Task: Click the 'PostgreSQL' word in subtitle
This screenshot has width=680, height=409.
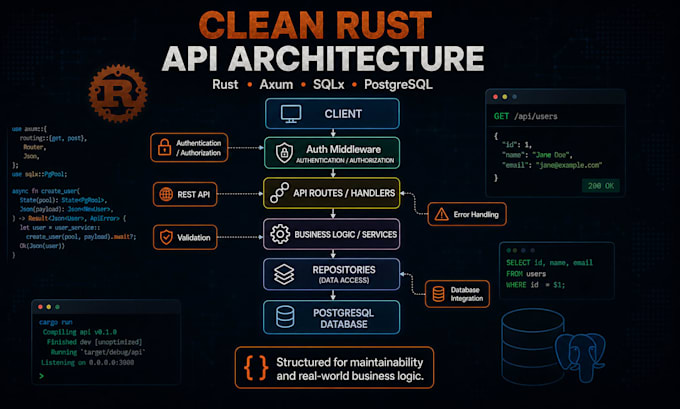Action: (x=398, y=84)
